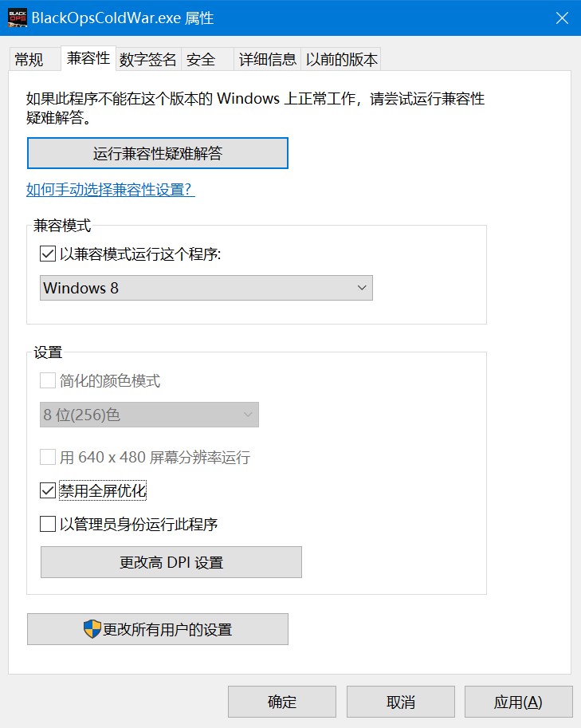Viewport: 581px width, 728px height.
Task: Click the shield icon on all-users settings button
Action: click(x=92, y=629)
